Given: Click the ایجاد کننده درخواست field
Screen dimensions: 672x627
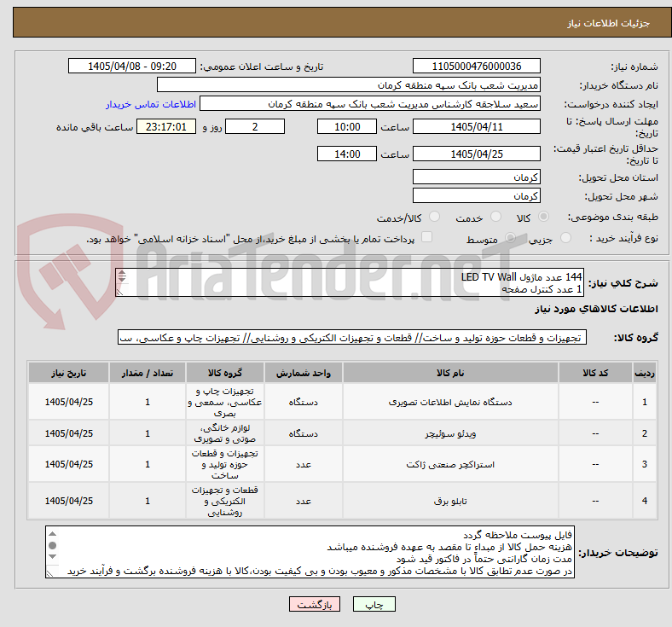Looking at the screenshot, I should pyautogui.click(x=370, y=104).
